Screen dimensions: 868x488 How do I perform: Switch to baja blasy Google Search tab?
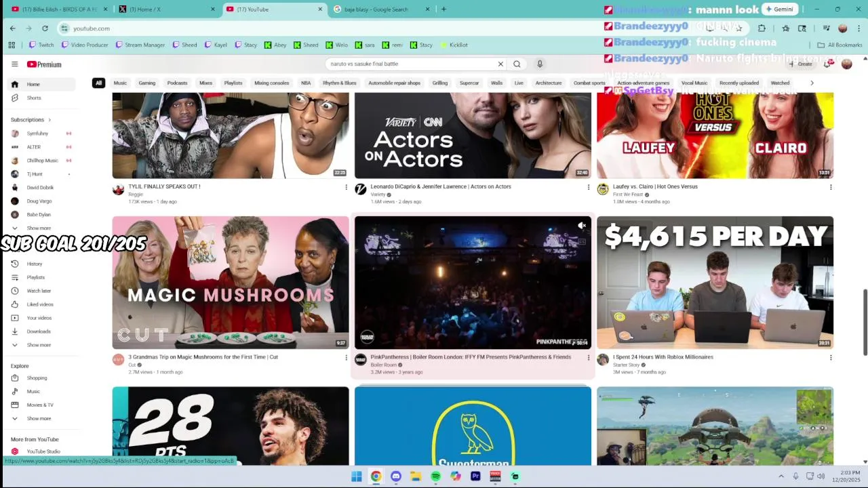382,9
